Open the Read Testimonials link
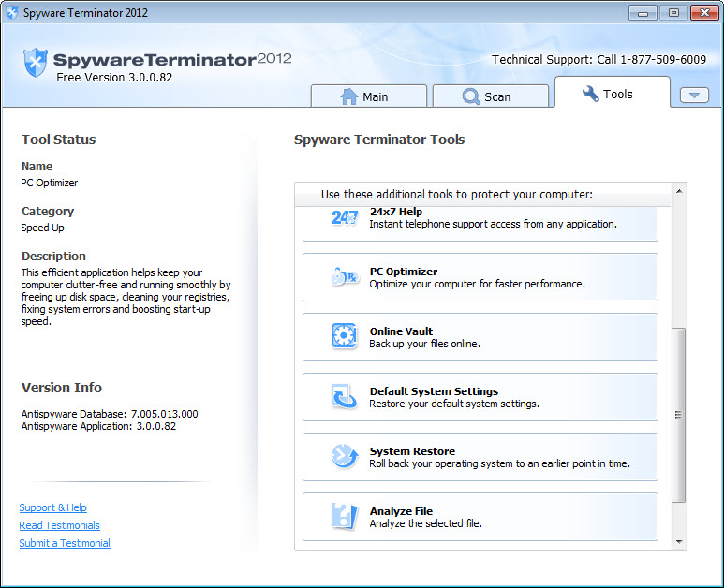The height and width of the screenshot is (588, 724). (60, 525)
